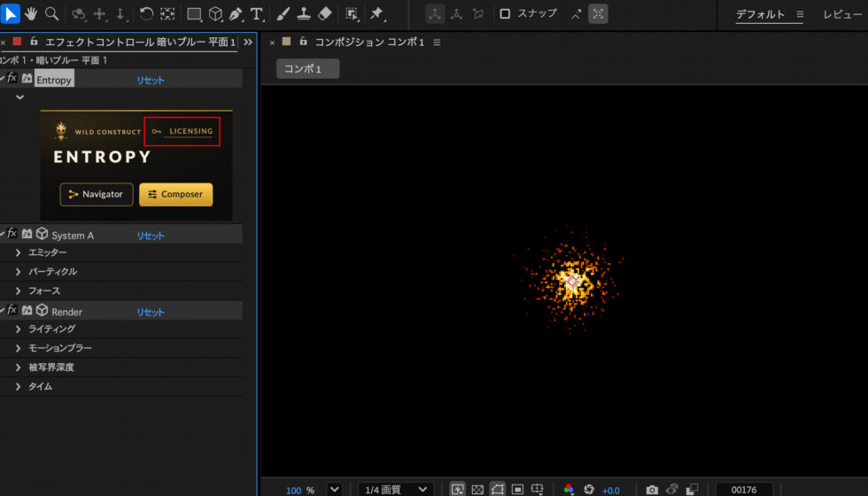Image resolution: width=868 pixels, height=496 pixels.
Task: Select the Brush tool
Action: [x=283, y=14]
